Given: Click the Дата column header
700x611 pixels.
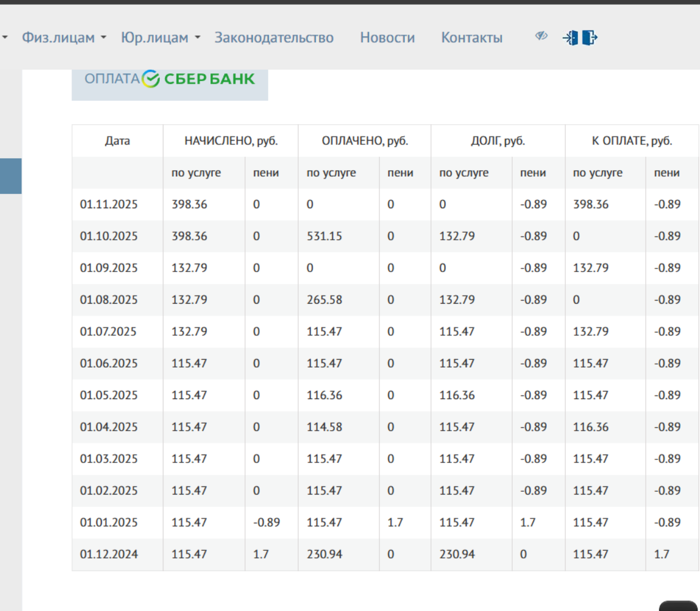Looking at the screenshot, I should (117, 141).
